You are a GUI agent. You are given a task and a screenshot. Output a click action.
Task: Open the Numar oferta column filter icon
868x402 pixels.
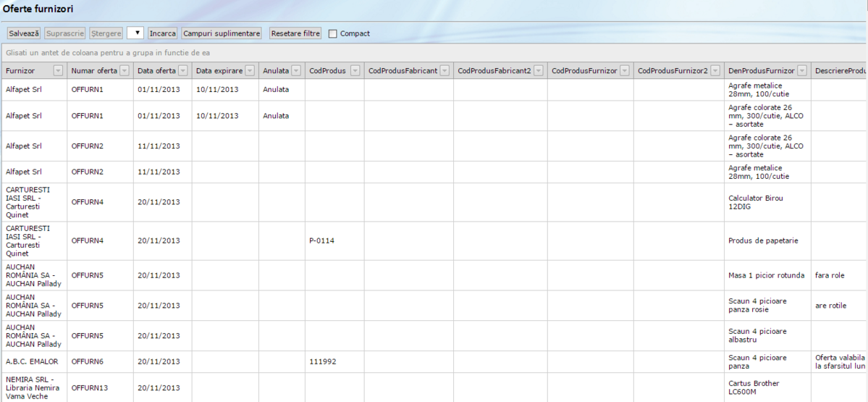[x=125, y=70]
